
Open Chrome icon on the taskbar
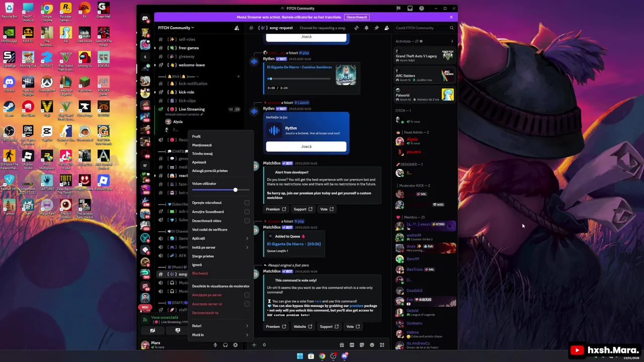pos(322,356)
